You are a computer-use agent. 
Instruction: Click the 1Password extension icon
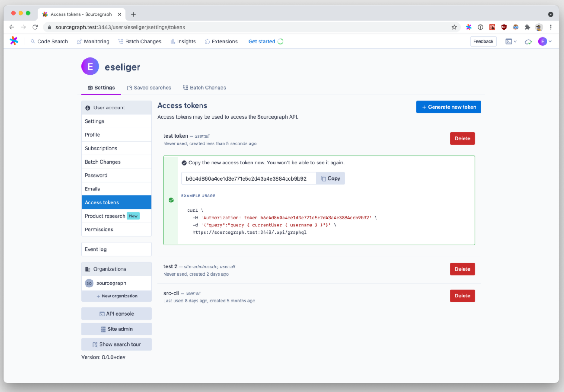[x=481, y=27]
